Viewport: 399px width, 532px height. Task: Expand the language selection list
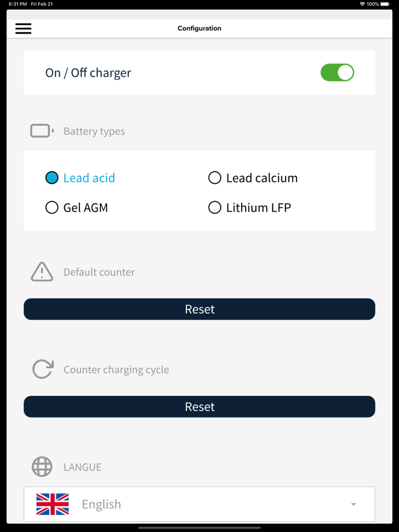pos(199,504)
